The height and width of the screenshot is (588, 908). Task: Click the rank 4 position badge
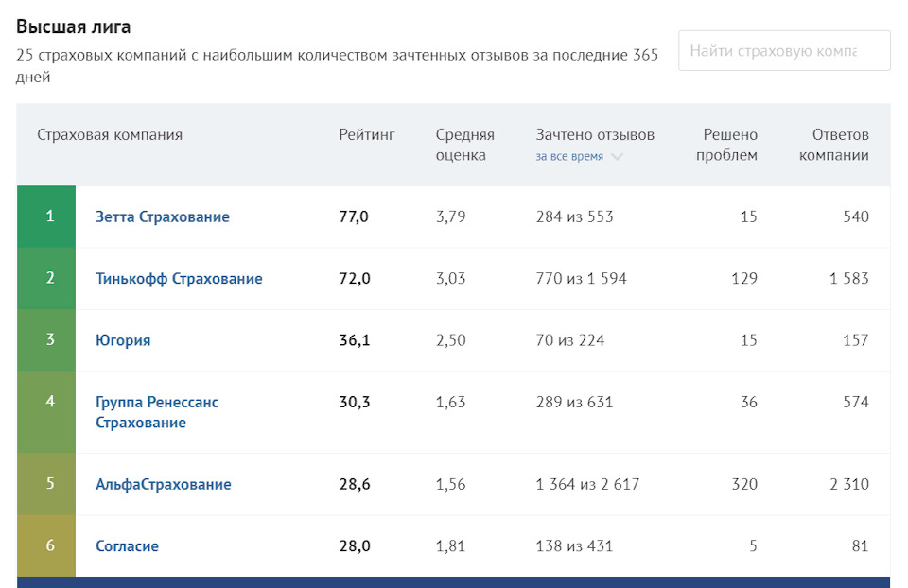[x=50, y=401]
